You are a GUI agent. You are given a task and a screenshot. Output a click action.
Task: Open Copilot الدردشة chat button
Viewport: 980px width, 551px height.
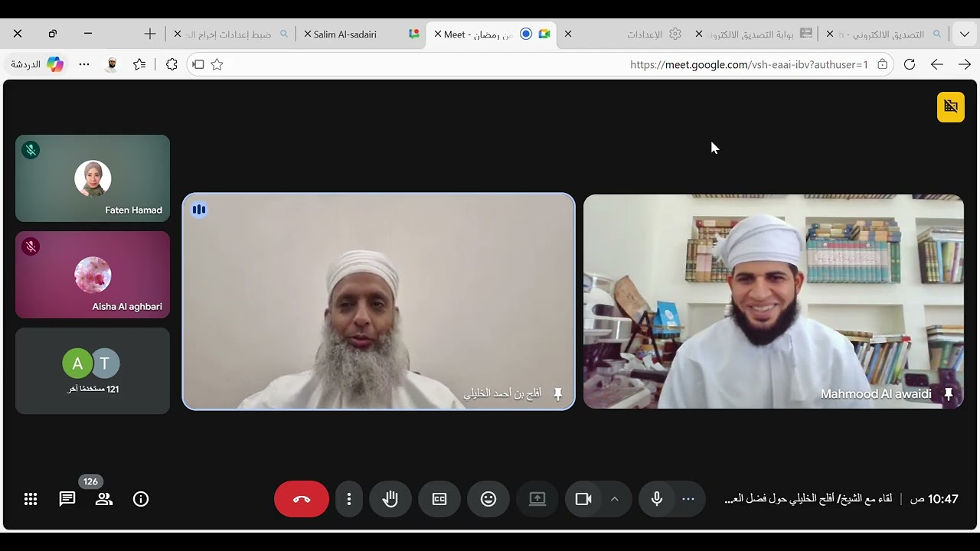click(x=37, y=64)
